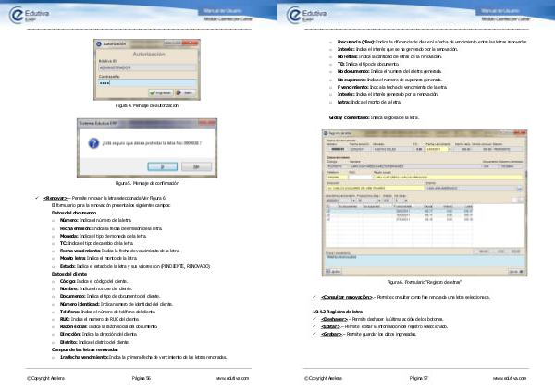Click the Renovar underlined link text
The image size is (555, 392).
55,198
